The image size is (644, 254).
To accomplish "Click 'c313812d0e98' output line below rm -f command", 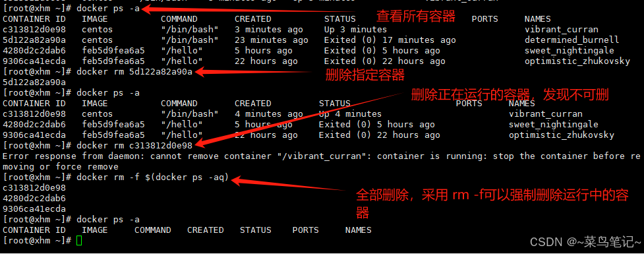I will pyautogui.click(x=34, y=188).
